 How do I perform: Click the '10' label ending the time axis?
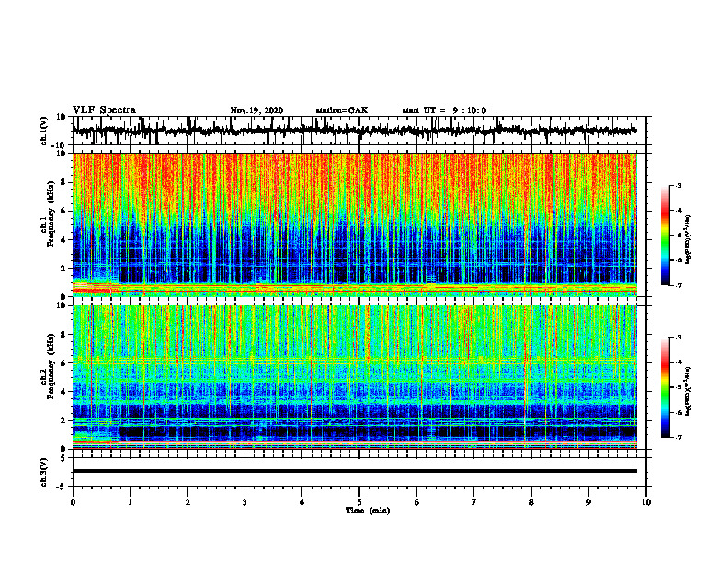[x=646, y=502]
